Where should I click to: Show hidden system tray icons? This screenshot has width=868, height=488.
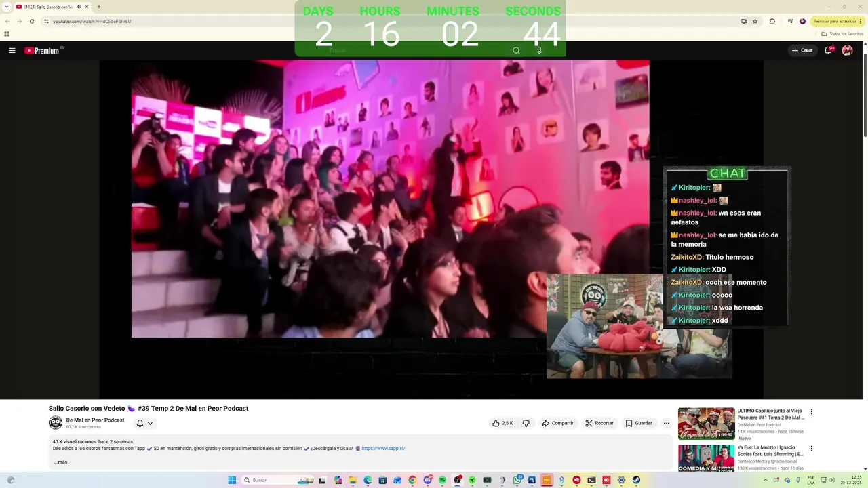(x=765, y=480)
